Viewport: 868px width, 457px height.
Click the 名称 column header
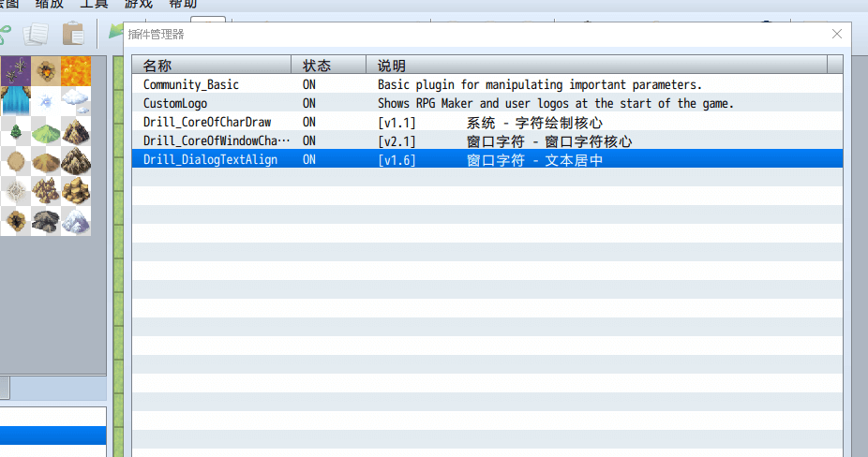(x=157, y=66)
